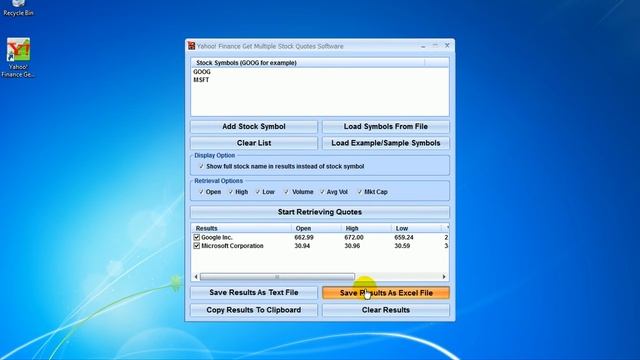
Task: Click the results scrollbar left arrow
Action: pyautogui.click(x=196, y=277)
